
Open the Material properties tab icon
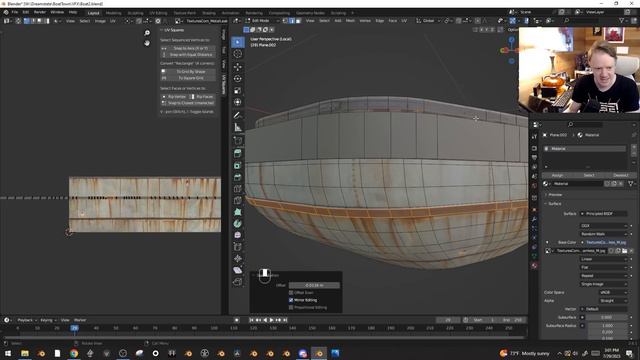coord(534,266)
